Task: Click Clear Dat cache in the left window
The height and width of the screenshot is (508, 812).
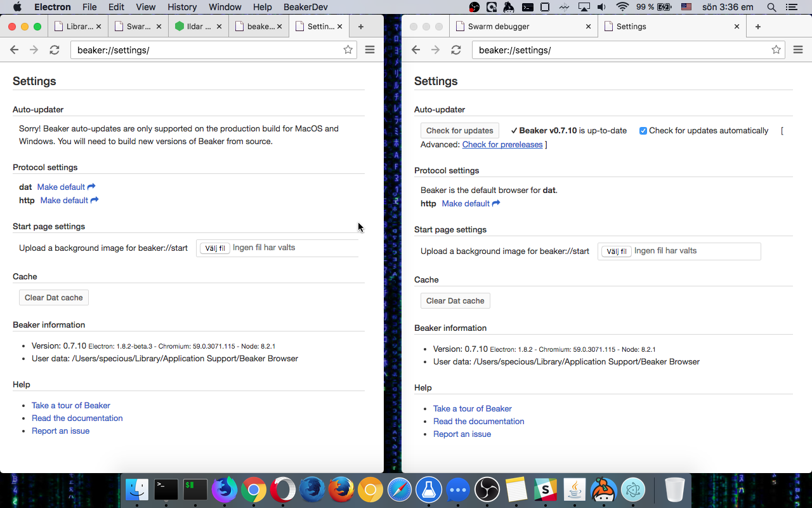Action: [x=53, y=297]
